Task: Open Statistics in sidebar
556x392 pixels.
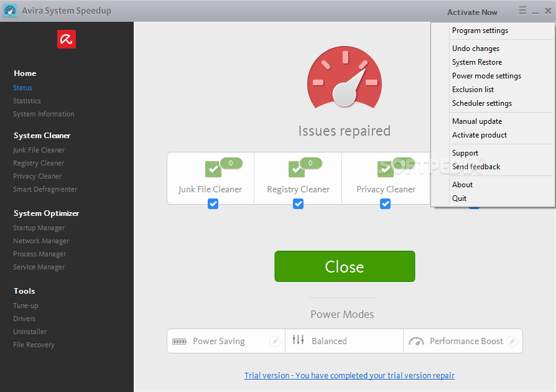Action: 27,101
